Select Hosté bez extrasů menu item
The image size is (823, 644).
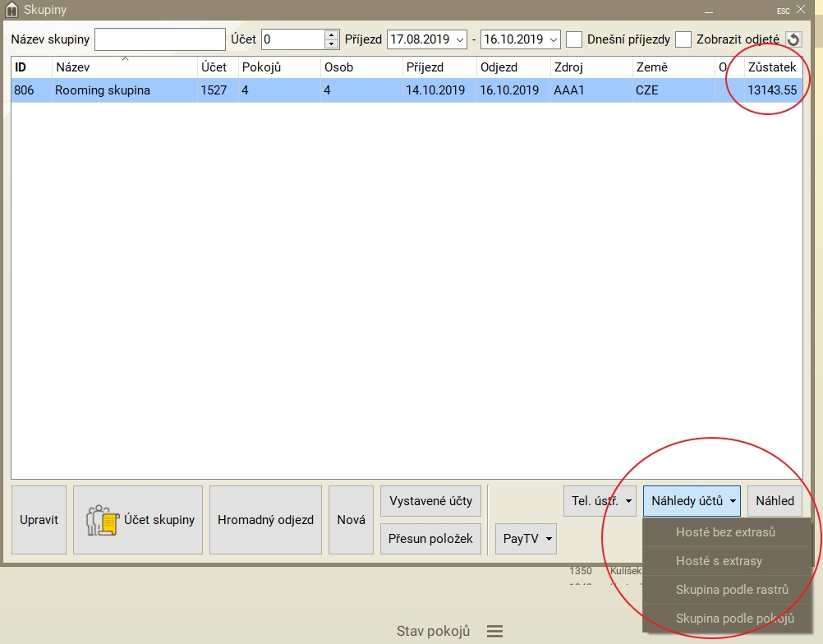(x=725, y=532)
